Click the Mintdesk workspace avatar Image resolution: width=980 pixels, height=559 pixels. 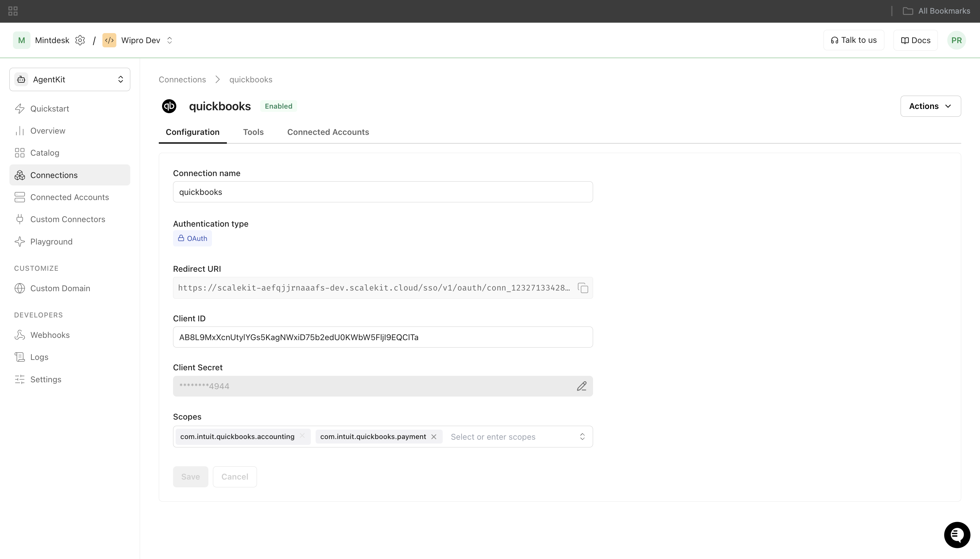(x=21, y=40)
